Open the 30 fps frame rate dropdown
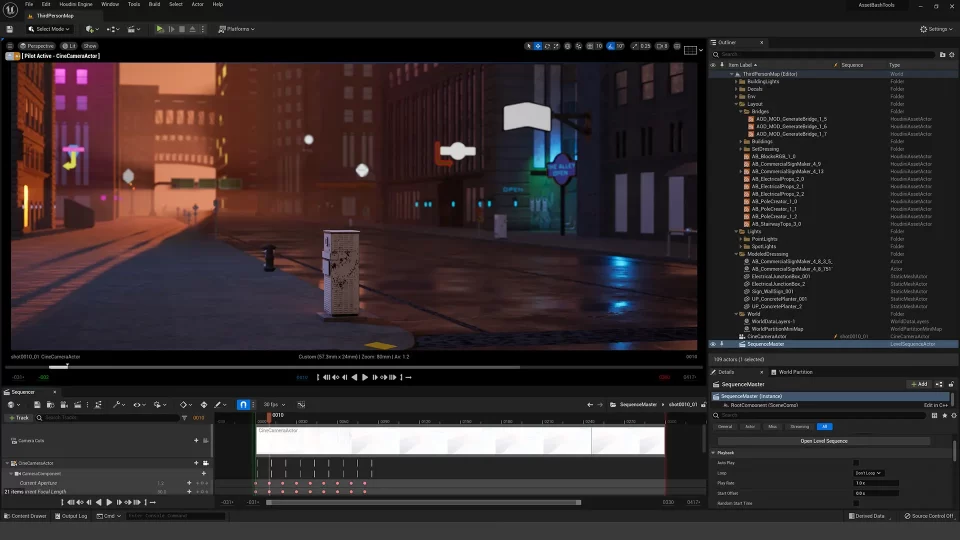960x540 pixels. pyautogui.click(x=274, y=405)
